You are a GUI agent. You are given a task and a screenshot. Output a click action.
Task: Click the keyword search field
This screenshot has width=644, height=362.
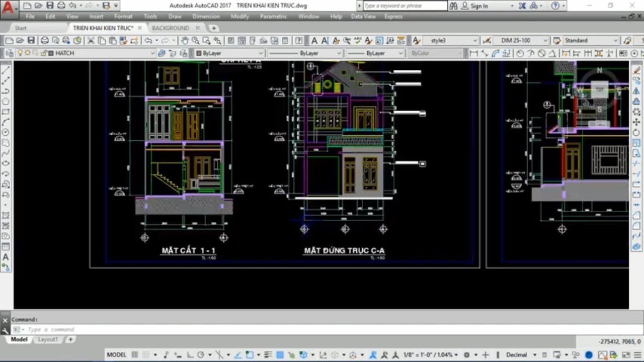[x=405, y=6]
